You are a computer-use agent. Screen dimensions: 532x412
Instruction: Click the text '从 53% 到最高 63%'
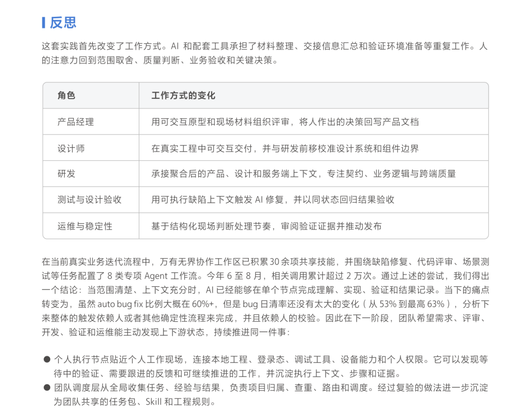pyautogui.click(x=406, y=304)
